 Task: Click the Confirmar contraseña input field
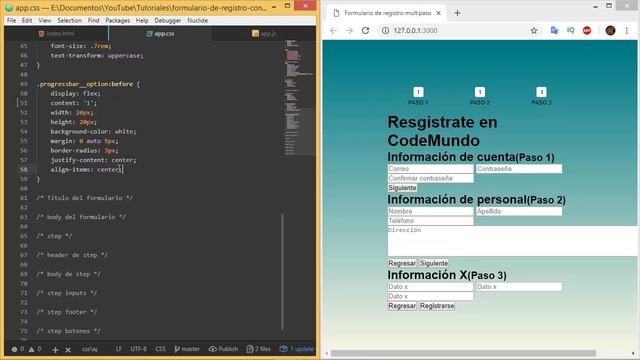click(431, 178)
